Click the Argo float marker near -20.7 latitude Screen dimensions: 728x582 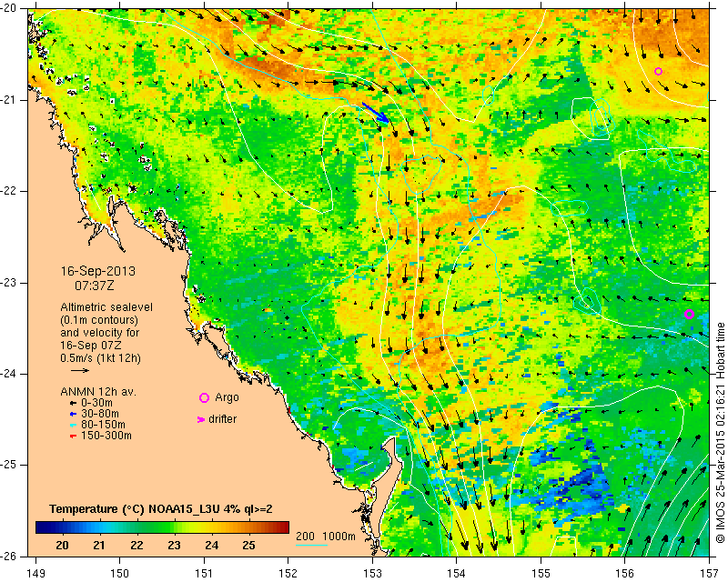pyautogui.click(x=658, y=72)
